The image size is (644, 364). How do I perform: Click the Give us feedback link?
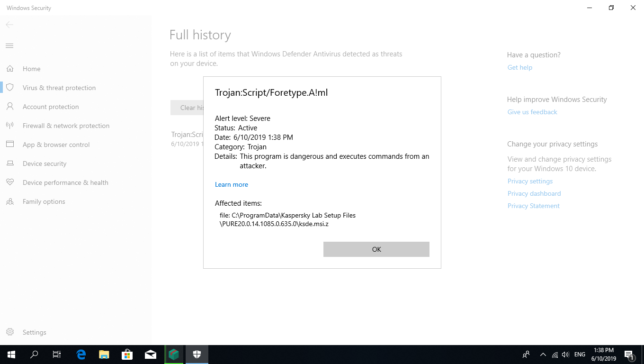pos(532,112)
